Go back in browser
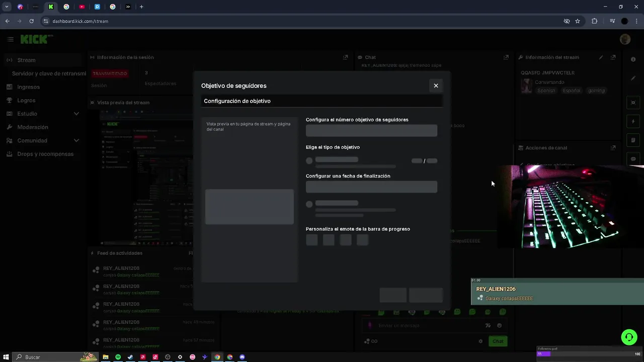The width and height of the screenshot is (644, 362). (x=7, y=21)
